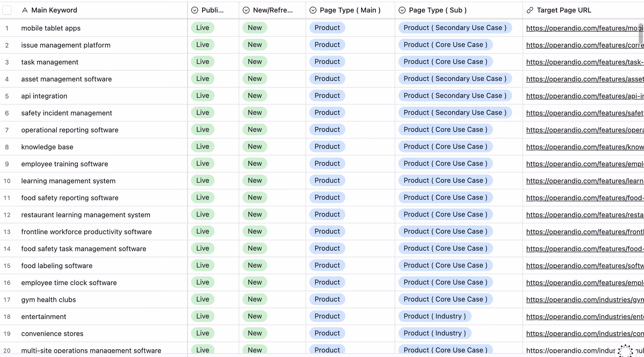
Task: Click Secondary Use Case tag in safety incident row
Action: [x=455, y=113]
